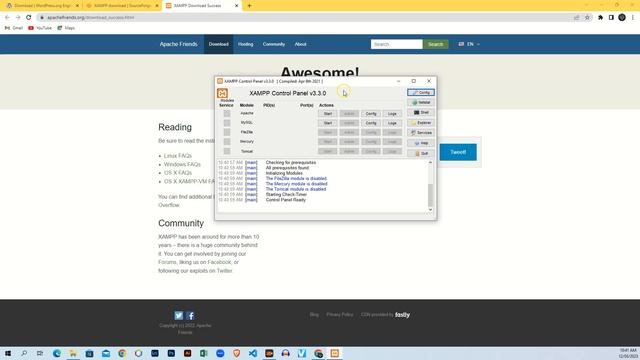The width and height of the screenshot is (640, 360).
Task: Open the Windows FAQs link
Action: (182, 164)
